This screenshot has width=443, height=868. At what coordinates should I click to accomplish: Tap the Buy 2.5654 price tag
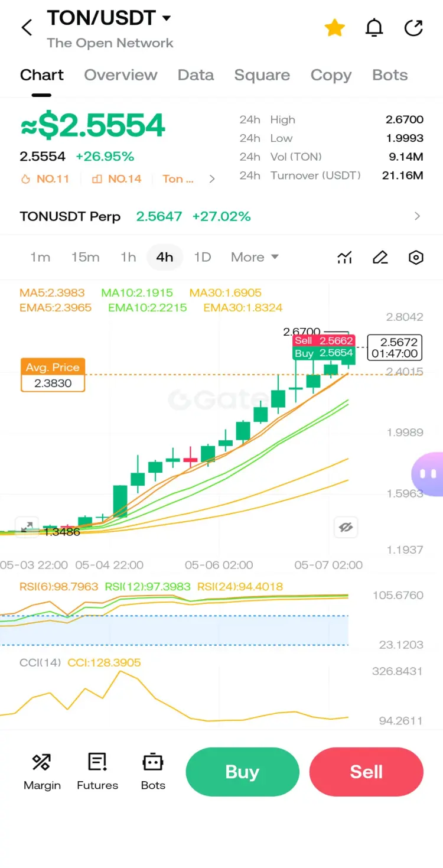pyautogui.click(x=324, y=353)
